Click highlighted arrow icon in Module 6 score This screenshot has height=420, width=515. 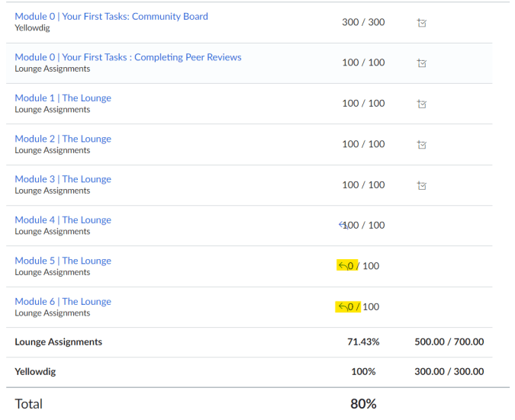tap(342, 307)
